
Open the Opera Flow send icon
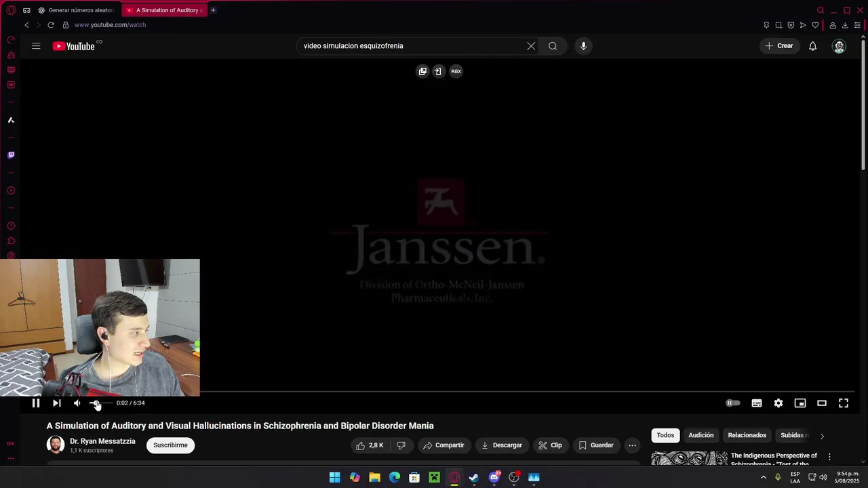point(803,25)
